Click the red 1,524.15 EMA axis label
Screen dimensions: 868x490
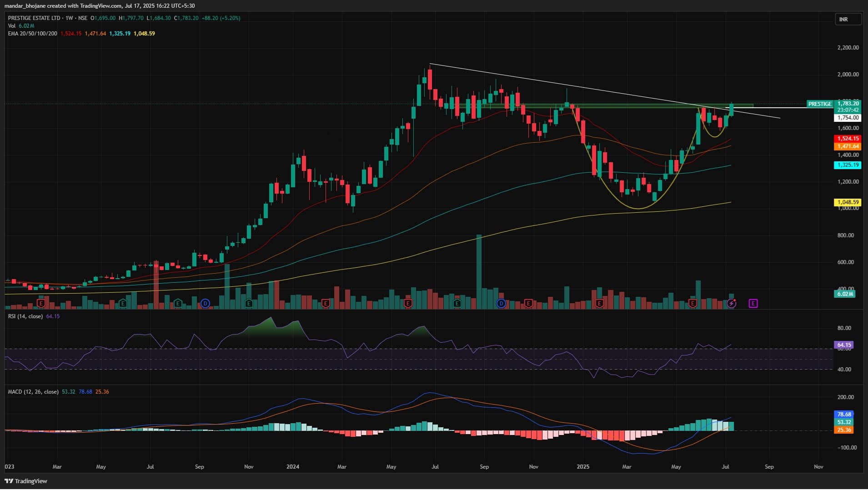(x=848, y=139)
